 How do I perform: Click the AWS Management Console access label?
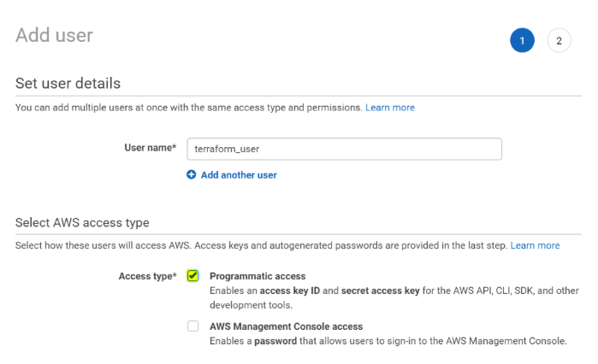[286, 326]
